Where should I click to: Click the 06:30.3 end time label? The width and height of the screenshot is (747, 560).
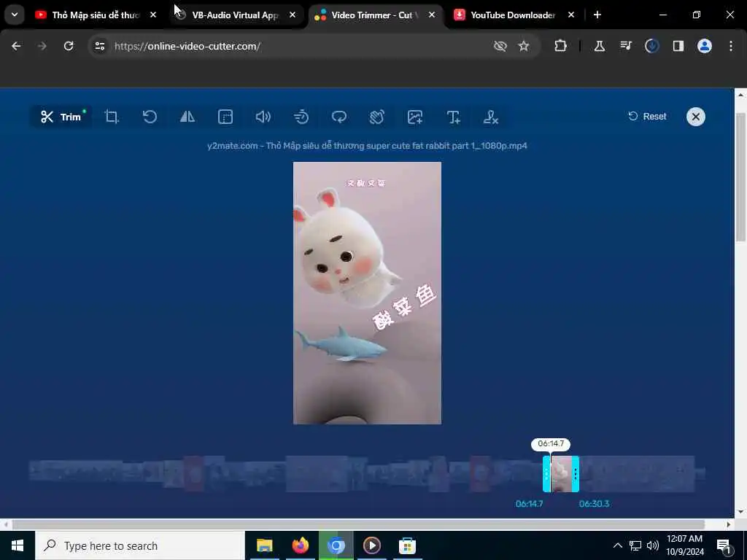(594, 504)
